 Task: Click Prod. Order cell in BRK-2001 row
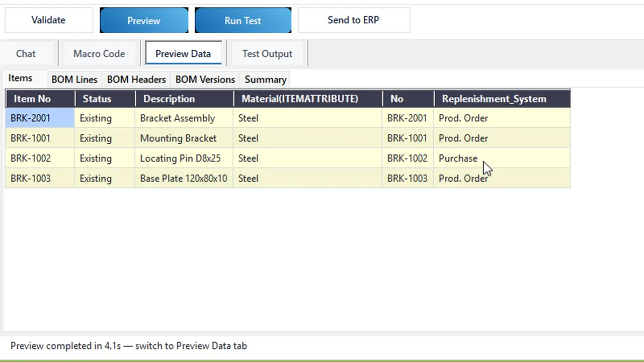[x=502, y=118]
